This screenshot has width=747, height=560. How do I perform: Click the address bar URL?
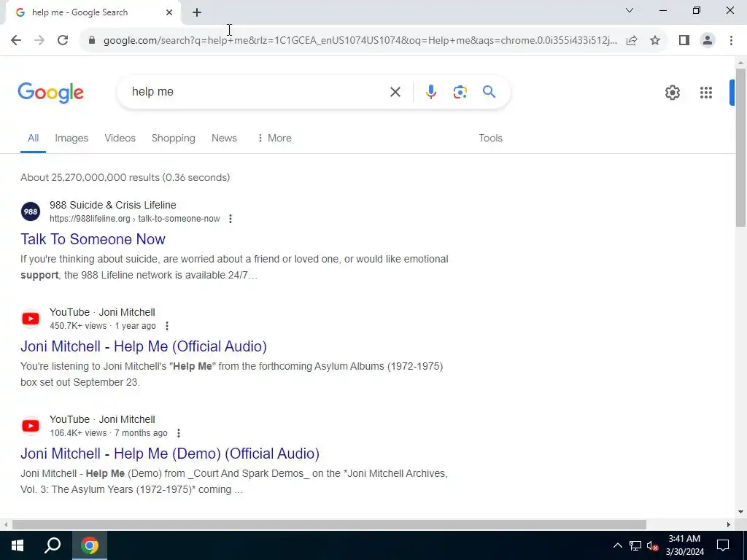click(x=360, y=41)
